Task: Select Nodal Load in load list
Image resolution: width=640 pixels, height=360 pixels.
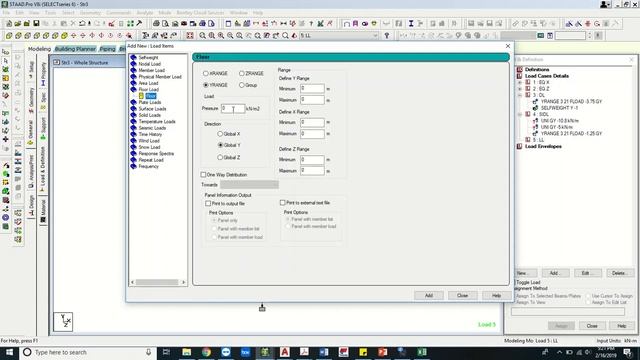Action: pyautogui.click(x=149, y=64)
